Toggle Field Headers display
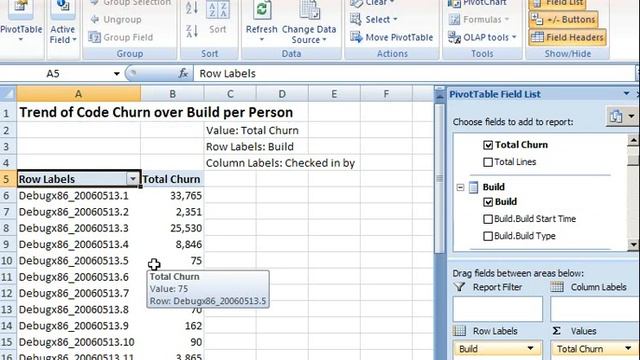This screenshot has width=640, height=360. (x=567, y=37)
